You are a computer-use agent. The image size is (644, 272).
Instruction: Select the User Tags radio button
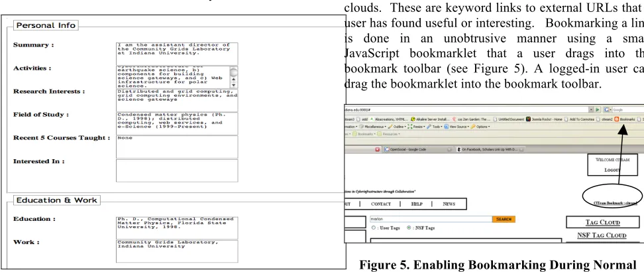click(x=373, y=228)
